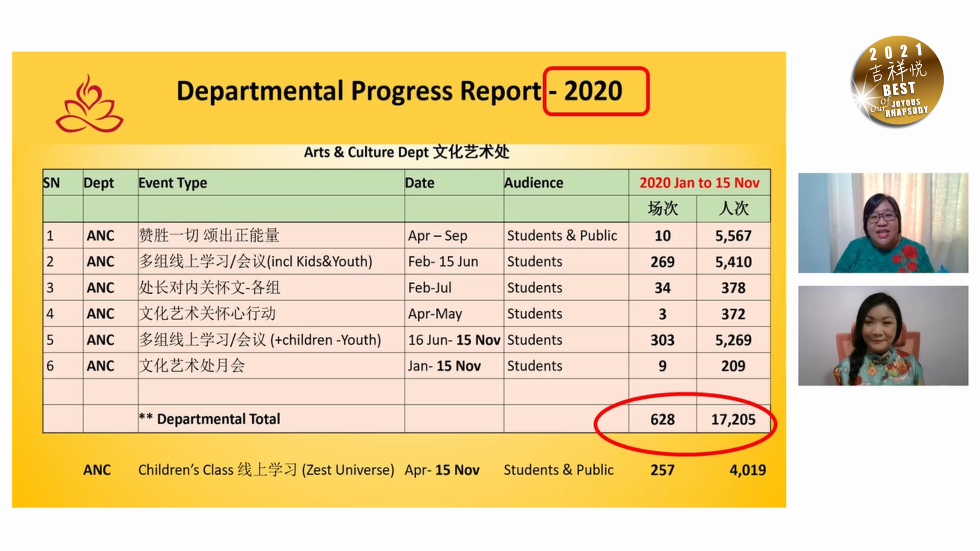Click the 5,567 attendance cell

click(x=733, y=236)
